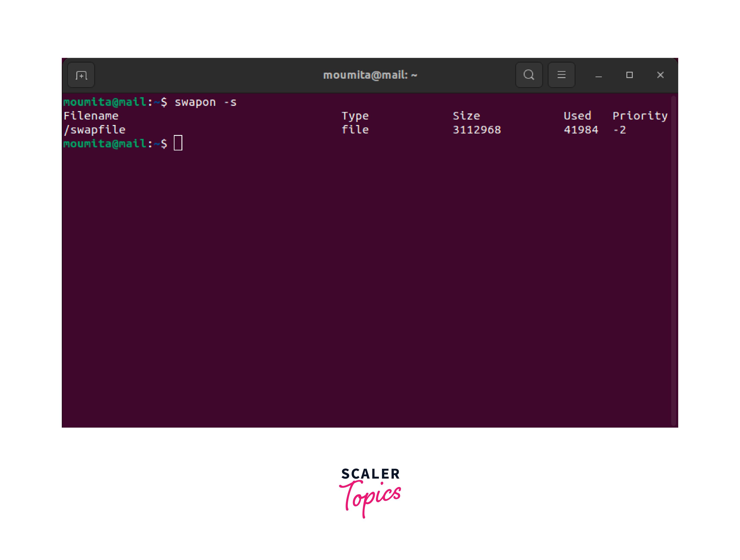This screenshot has height=560, width=740.
Task: Click the terminal cursor block
Action: click(x=178, y=143)
